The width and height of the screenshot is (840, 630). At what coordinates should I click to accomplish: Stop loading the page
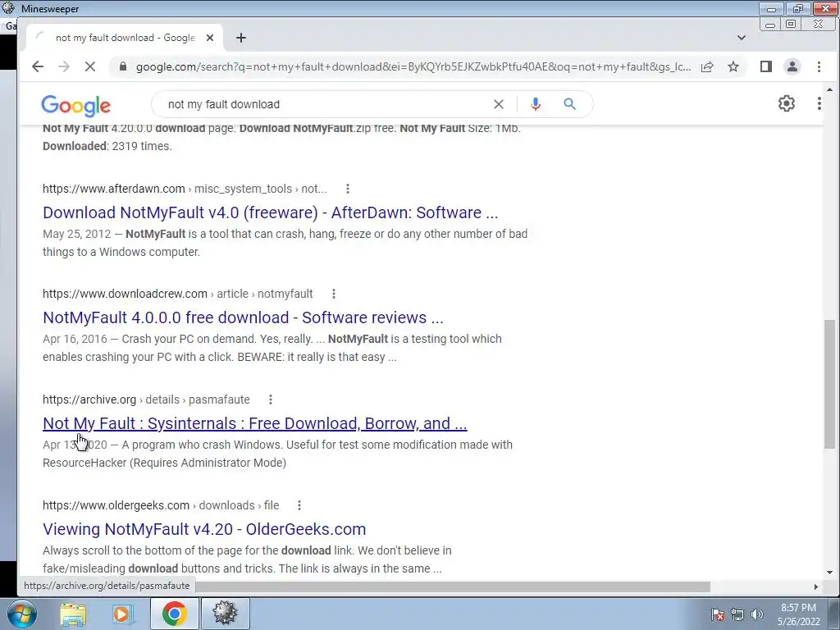(x=90, y=66)
